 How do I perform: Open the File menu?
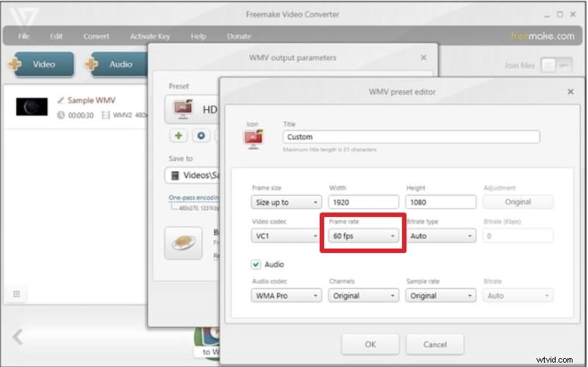(24, 36)
